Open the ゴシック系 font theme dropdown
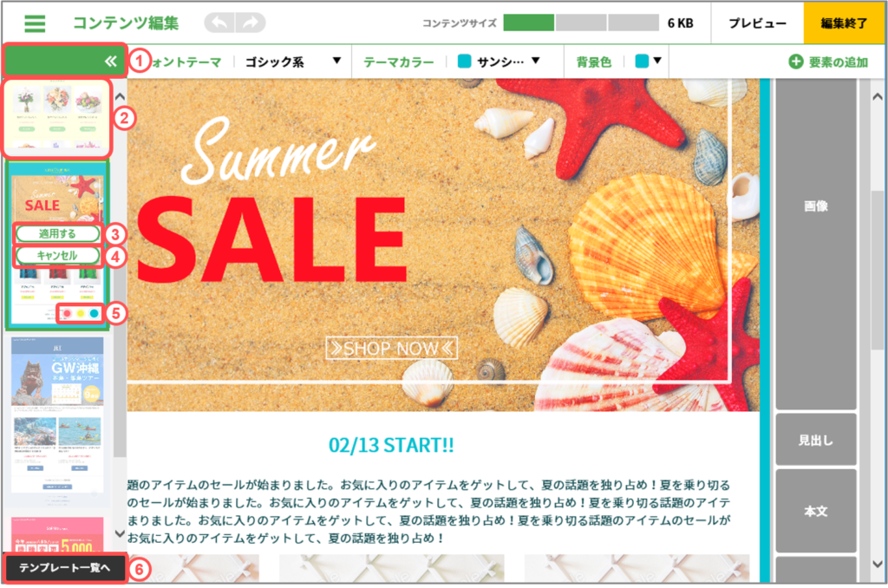This screenshot has height=588, width=888. click(x=292, y=62)
